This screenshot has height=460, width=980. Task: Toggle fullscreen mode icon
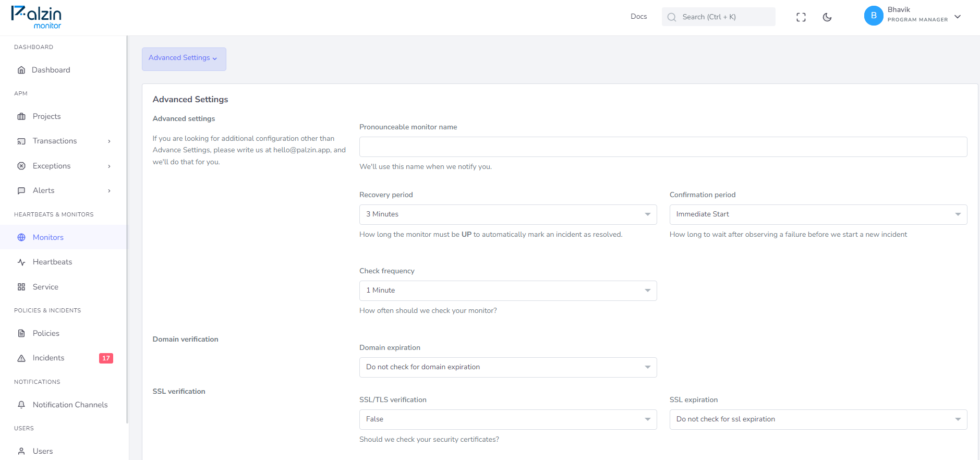coord(801,17)
